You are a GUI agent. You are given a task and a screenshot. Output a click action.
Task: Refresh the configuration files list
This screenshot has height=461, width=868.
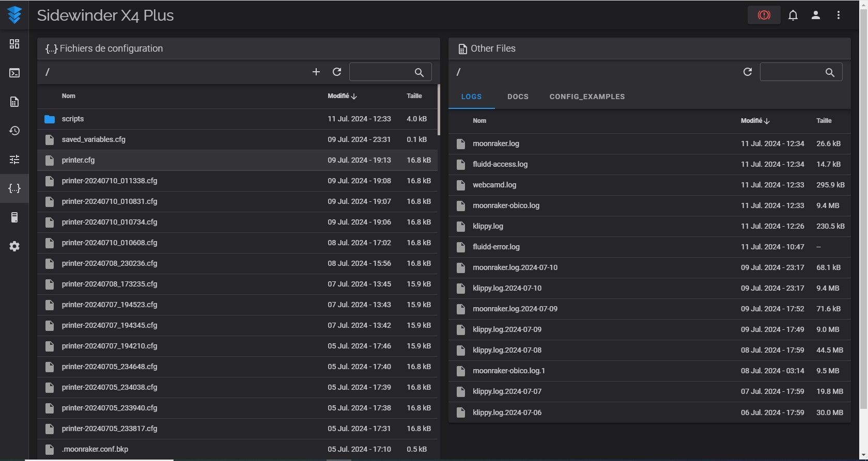click(x=337, y=72)
